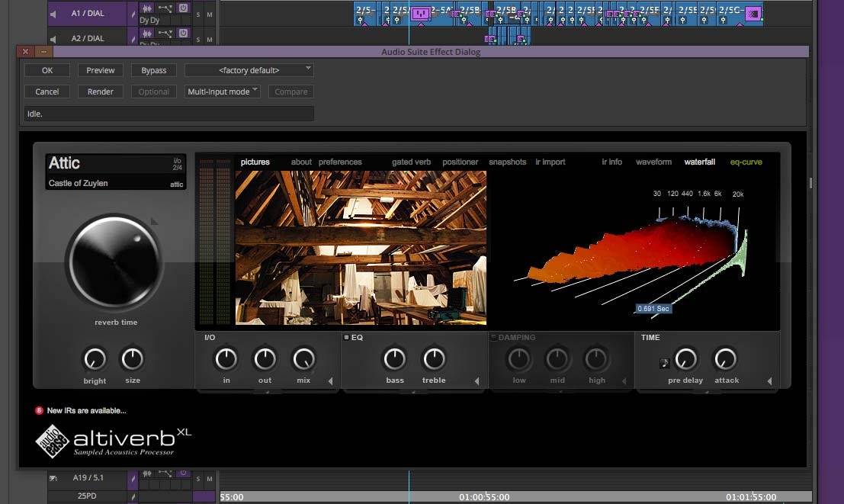Click the EQ bass knob
The image size is (844, 504).
click(x=394, y=359)
